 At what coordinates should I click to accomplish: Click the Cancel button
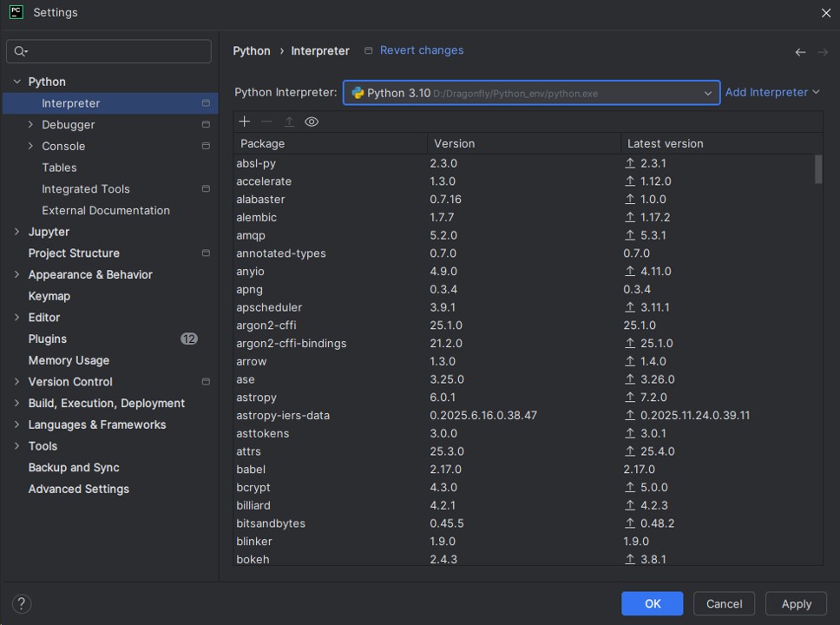724,603
